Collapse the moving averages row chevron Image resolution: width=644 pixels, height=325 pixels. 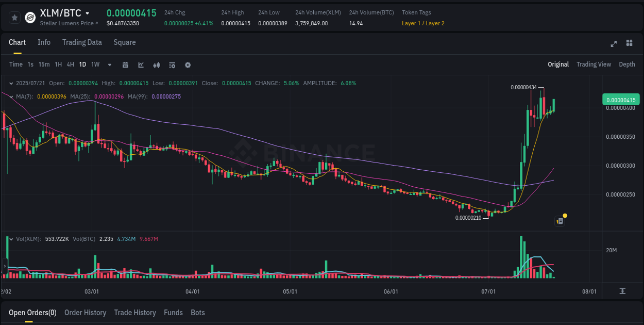11,96
